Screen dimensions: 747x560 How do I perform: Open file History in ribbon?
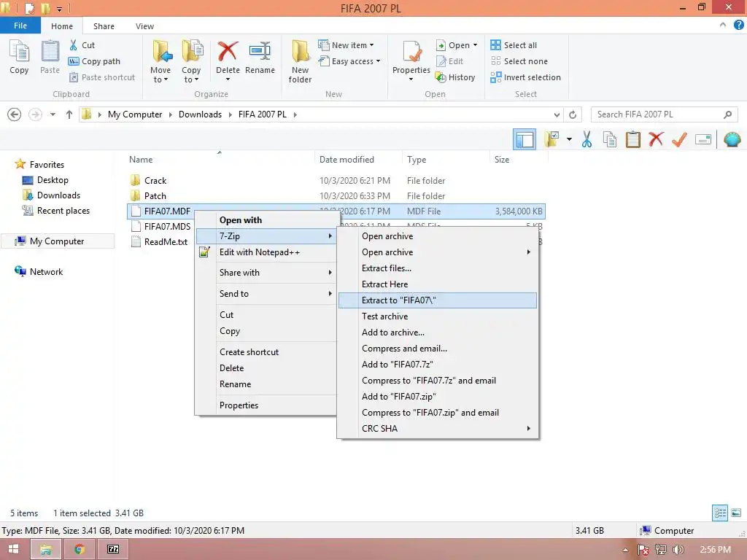[455, 77]
